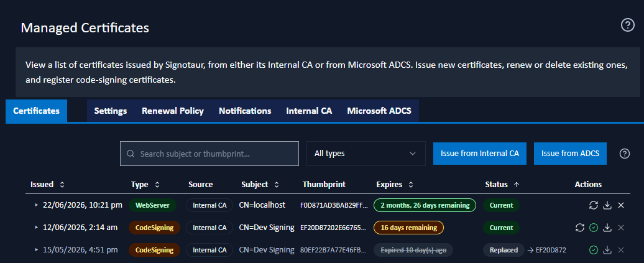Click the WebServer type badge

coord(152,205)
